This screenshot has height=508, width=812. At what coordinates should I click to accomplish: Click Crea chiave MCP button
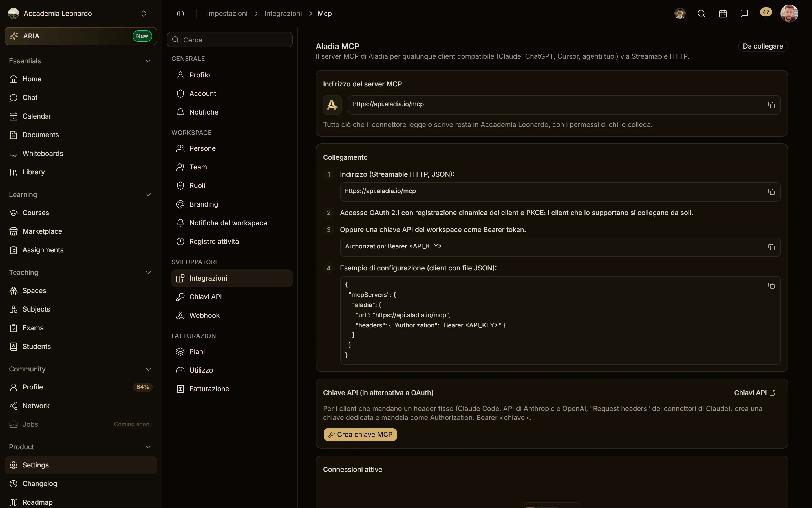(x=360, y=434)
